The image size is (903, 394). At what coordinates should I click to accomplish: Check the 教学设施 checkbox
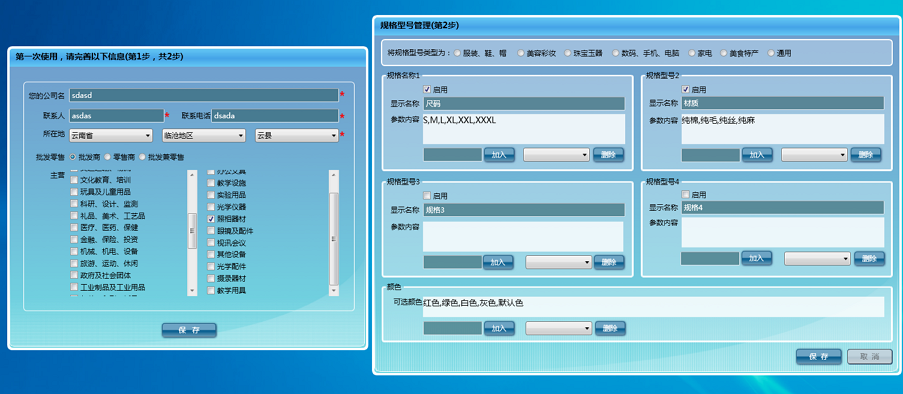point(211,183)
